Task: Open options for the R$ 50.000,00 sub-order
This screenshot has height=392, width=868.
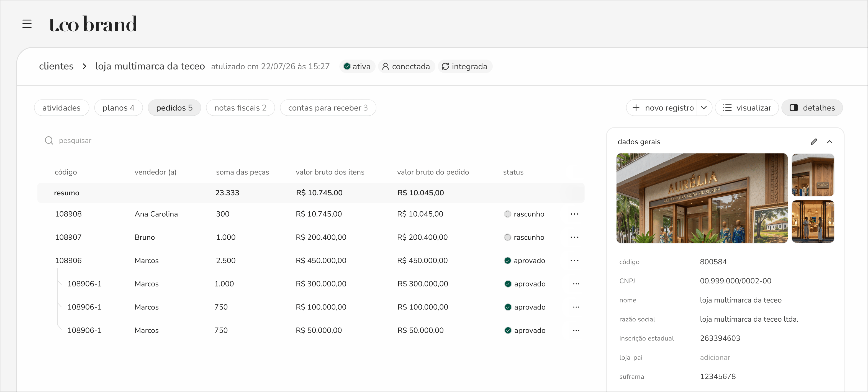Action: tap(576, 330)
